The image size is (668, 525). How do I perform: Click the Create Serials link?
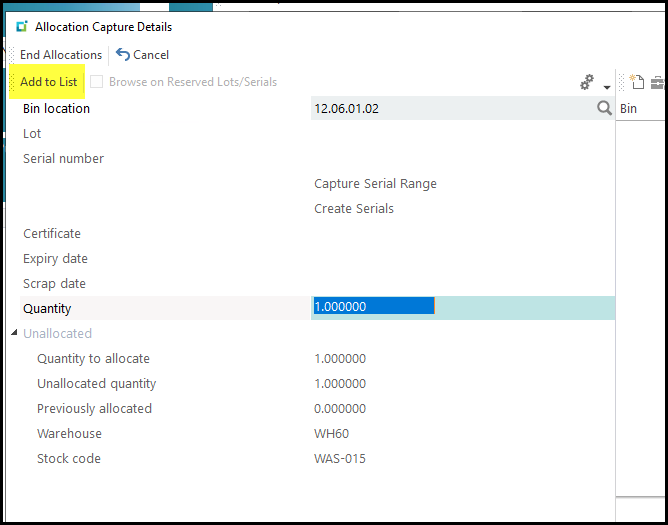(x=354, y=209)
